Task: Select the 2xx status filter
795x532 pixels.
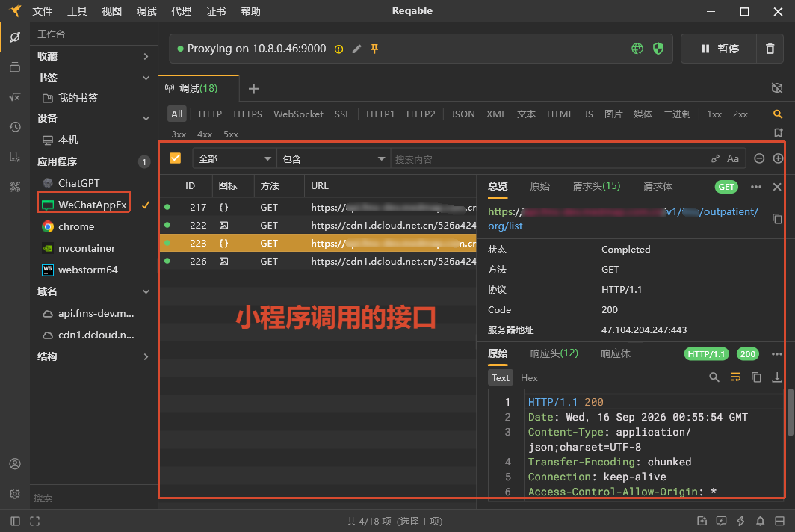Action: click(x=740, y=114)
